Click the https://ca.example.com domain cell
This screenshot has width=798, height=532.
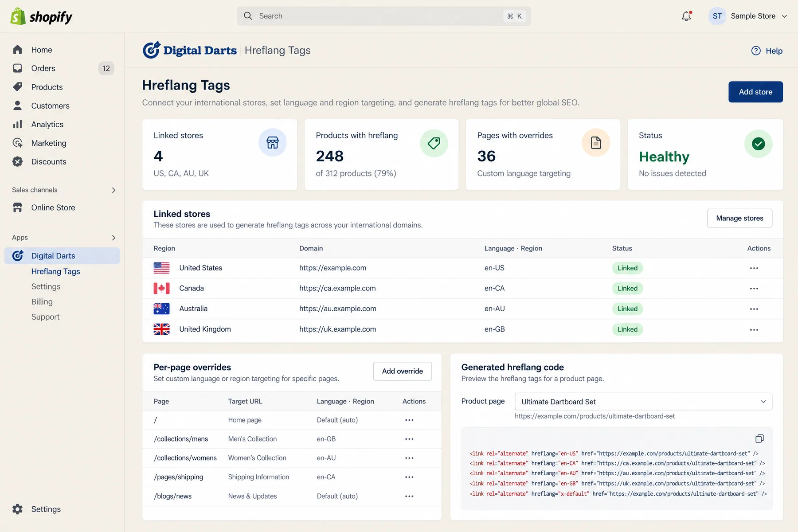coord(337,288)
